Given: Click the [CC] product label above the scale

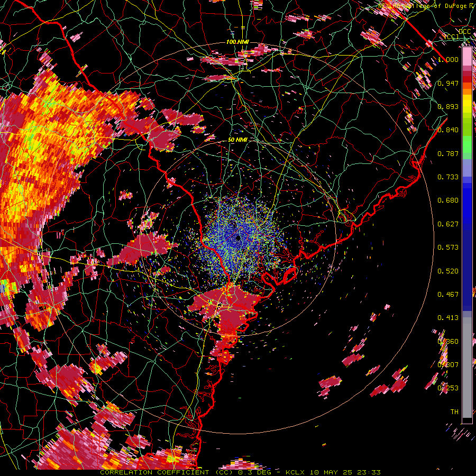Looking at the screenshot, I should point(452,36).
